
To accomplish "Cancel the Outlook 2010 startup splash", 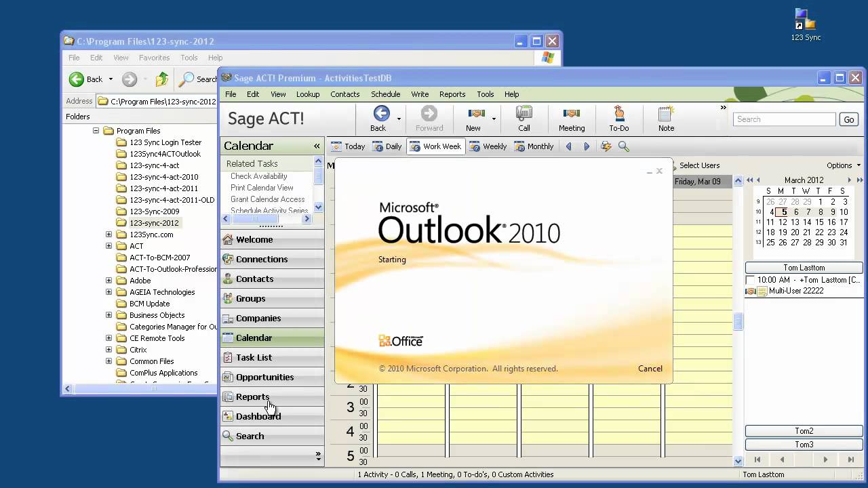I will coord(650,369).
